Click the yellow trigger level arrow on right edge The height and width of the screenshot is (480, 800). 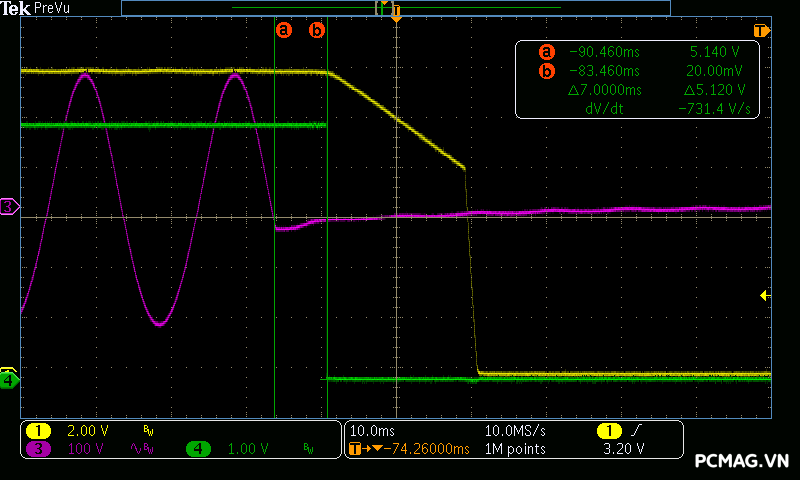(x=764, y=295)
